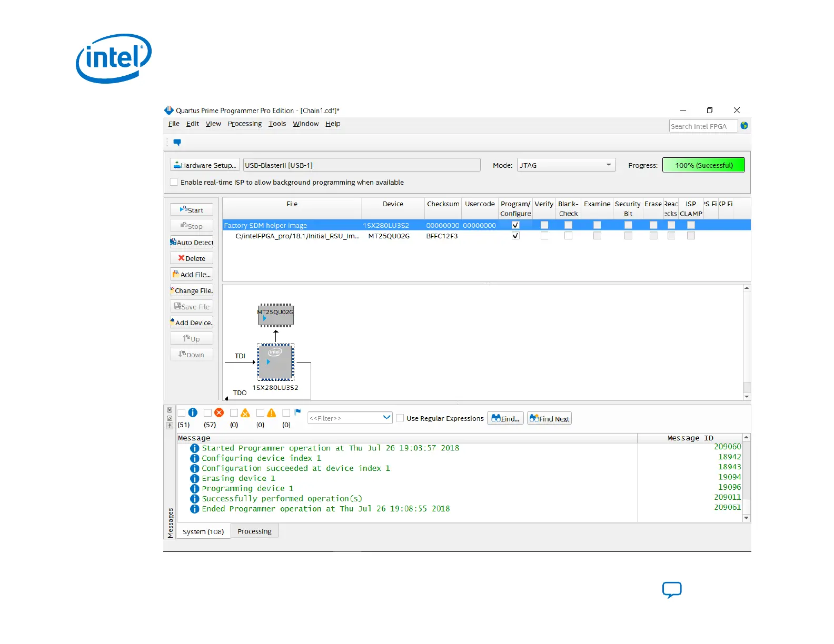The image size is (834, 644).
Task: Open the Processing menu
Action: pyautogui.click(x=245, y=124)
